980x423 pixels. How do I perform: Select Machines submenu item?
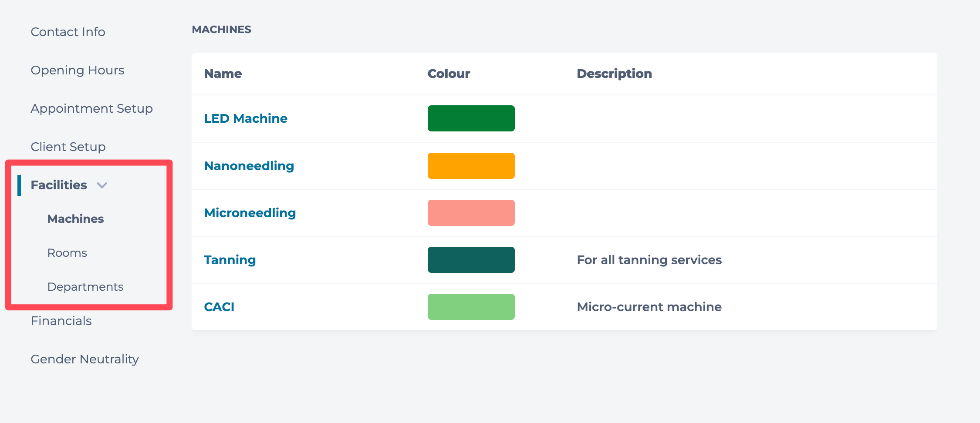pyautogui.click(x=75, y=219)
